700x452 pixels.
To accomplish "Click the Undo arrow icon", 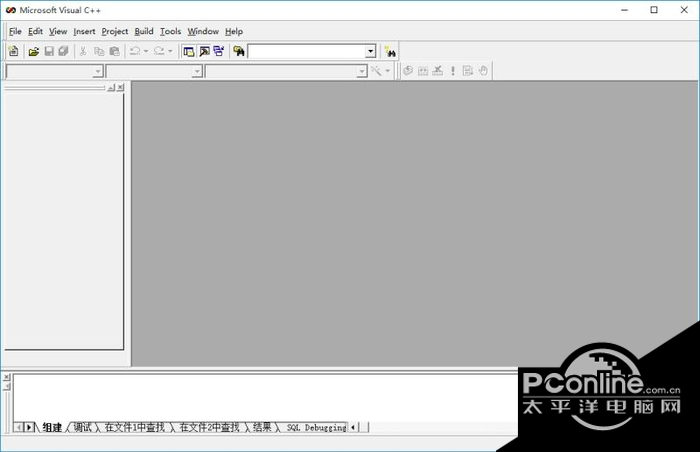I will 135,51.
